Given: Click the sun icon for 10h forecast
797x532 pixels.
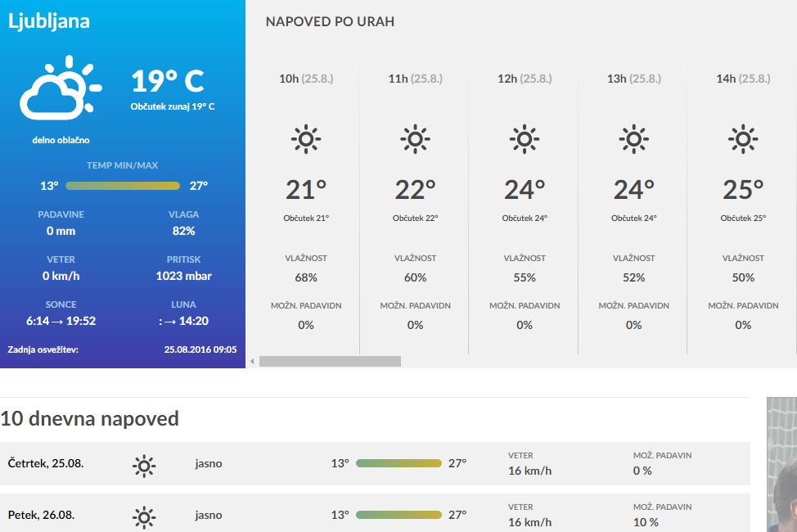Looking at the screenshot, I should click(306, 139).
